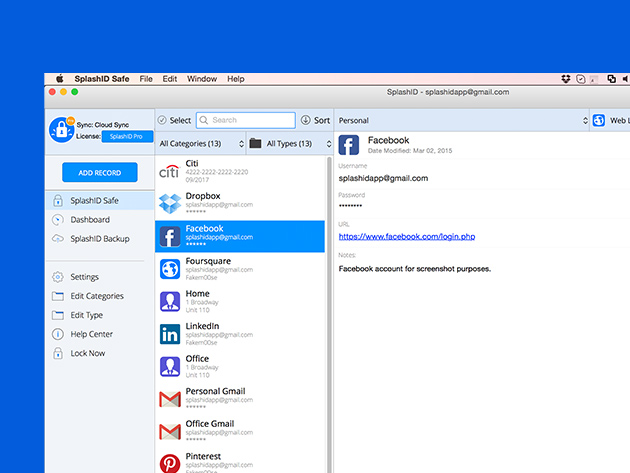Click the SplashID lock logo icon
Image resolution: width=630 pixels, height=473 pixels.
61,130
